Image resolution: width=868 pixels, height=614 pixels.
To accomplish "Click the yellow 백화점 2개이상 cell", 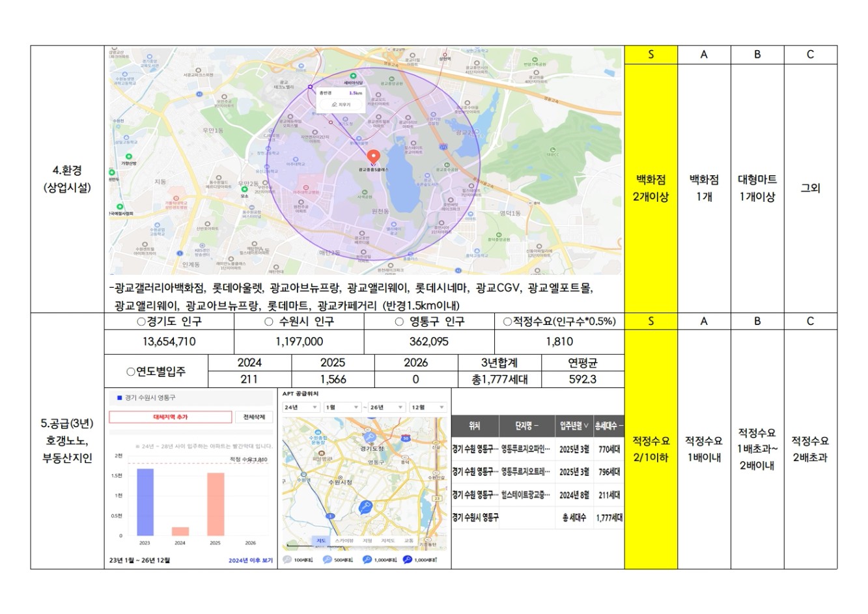I will [651, 188].
